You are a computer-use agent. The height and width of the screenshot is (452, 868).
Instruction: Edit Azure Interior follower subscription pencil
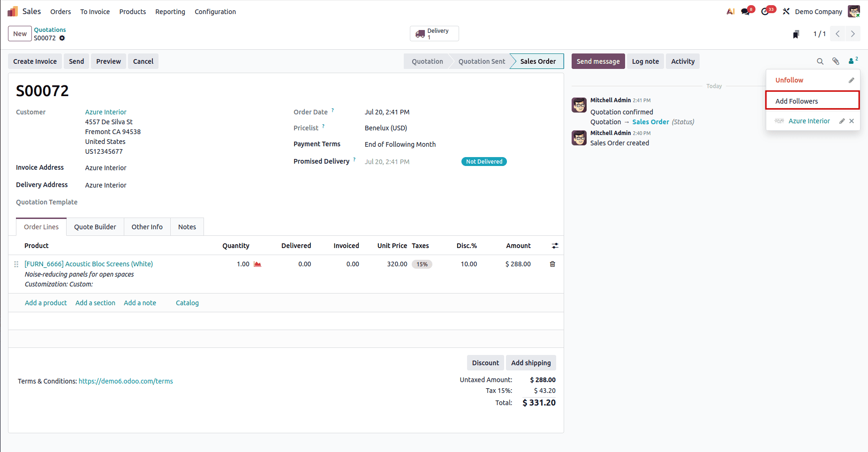(x=842, y=121)
